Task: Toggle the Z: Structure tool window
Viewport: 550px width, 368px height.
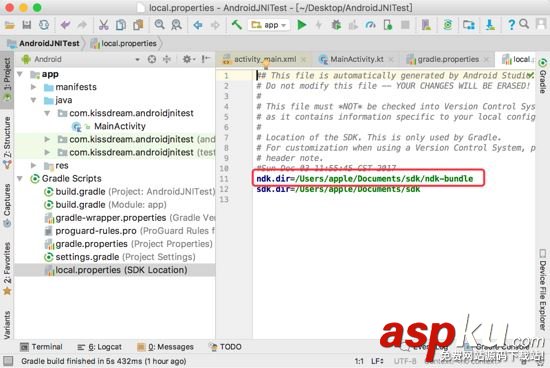Action: [x=7, y=142]
